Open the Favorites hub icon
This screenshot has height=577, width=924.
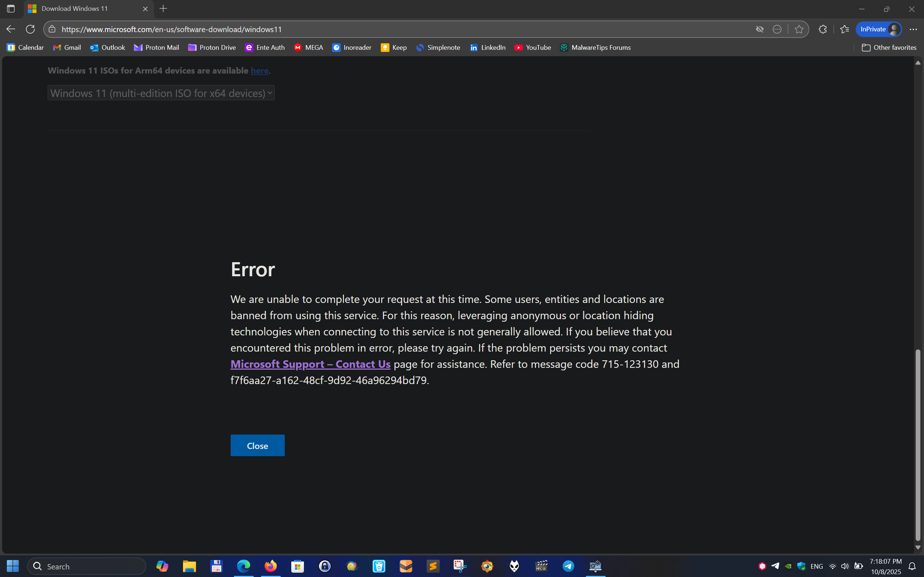(x=844, y=29)
